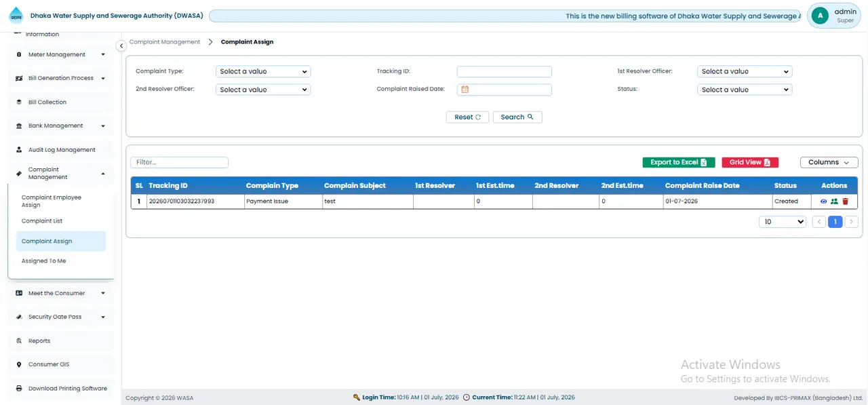The width and height of the screenshot is (868, 405).
Task: Click into the Tracking ID input field
Action: 504,71
